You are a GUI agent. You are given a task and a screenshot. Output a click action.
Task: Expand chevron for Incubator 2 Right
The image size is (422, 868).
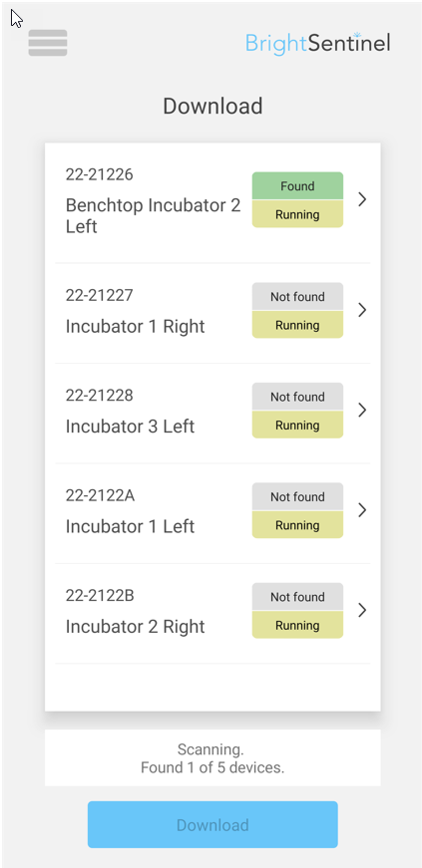pos(362,610)
